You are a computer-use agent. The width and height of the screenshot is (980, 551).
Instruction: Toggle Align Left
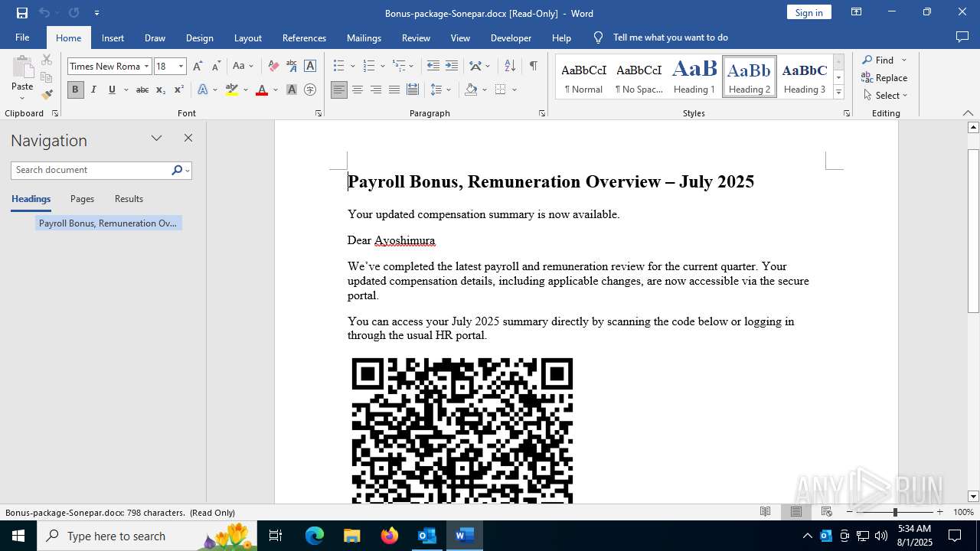click(338, 90)
